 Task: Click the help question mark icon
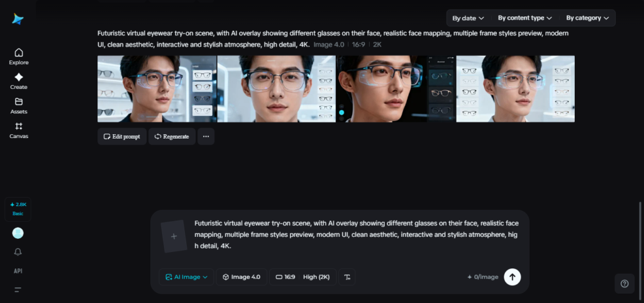[624, 283]
